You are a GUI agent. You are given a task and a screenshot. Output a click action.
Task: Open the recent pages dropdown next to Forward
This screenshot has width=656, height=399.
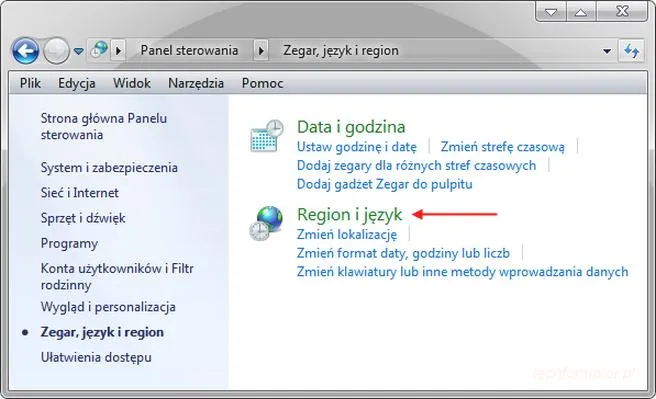click(78, 51)
